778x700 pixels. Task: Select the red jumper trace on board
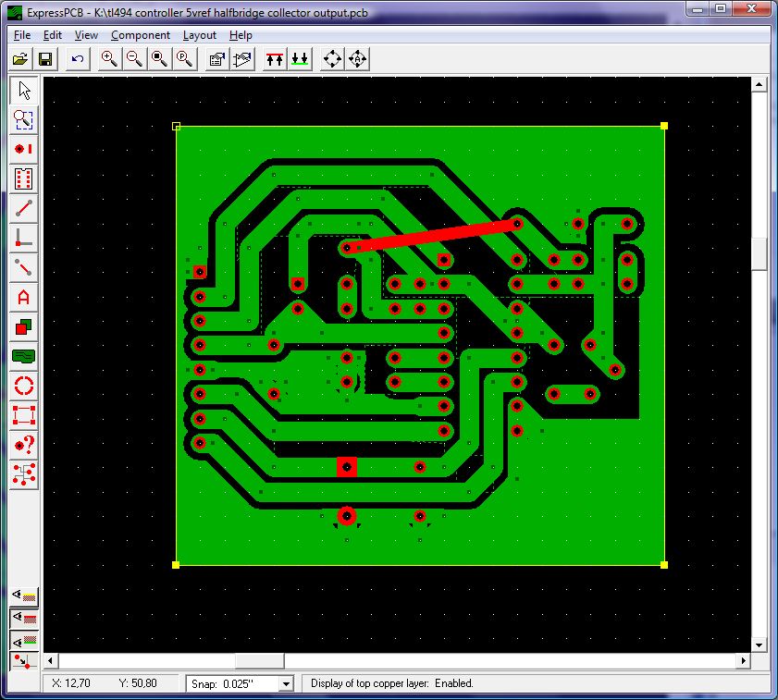tap(432, 236)
